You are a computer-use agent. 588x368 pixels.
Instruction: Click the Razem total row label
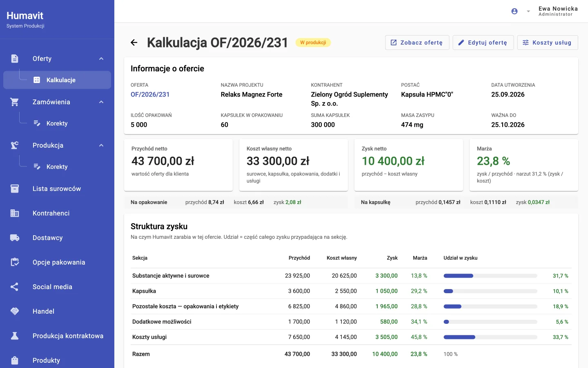[141, 354]
